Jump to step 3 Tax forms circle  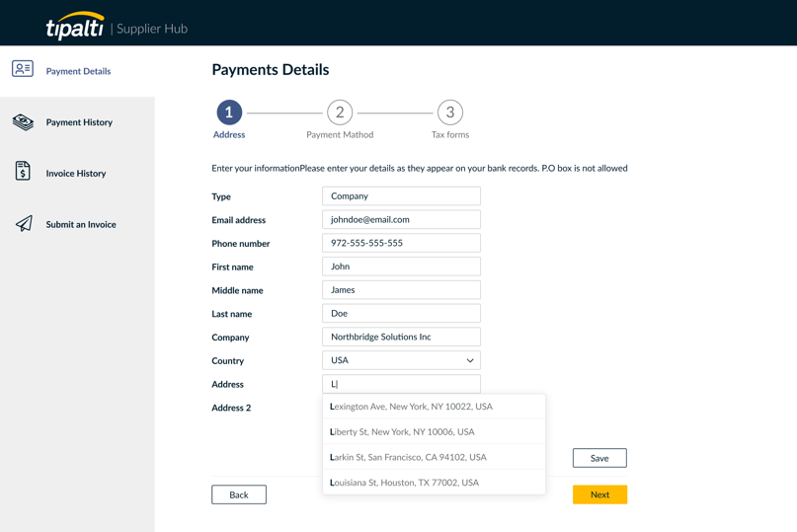(449, 113)
